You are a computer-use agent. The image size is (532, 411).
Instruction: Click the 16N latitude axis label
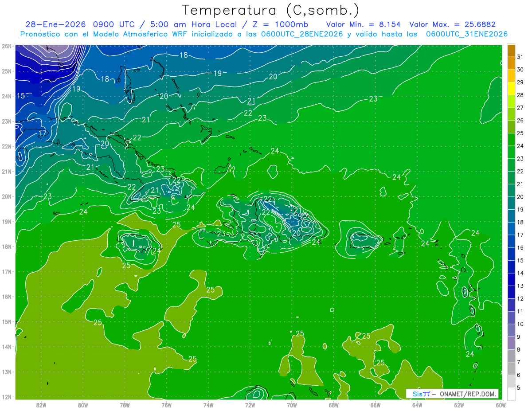[x=6, y=297]
